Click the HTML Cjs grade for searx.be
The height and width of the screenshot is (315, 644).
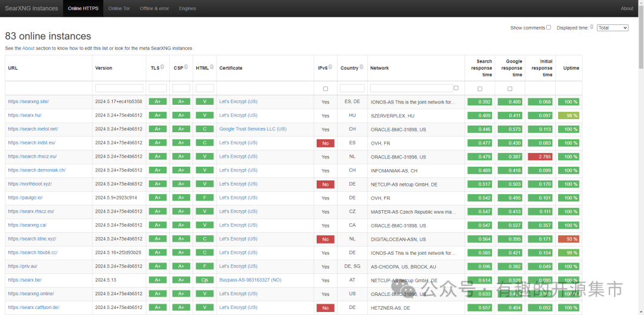click(205, 280)
